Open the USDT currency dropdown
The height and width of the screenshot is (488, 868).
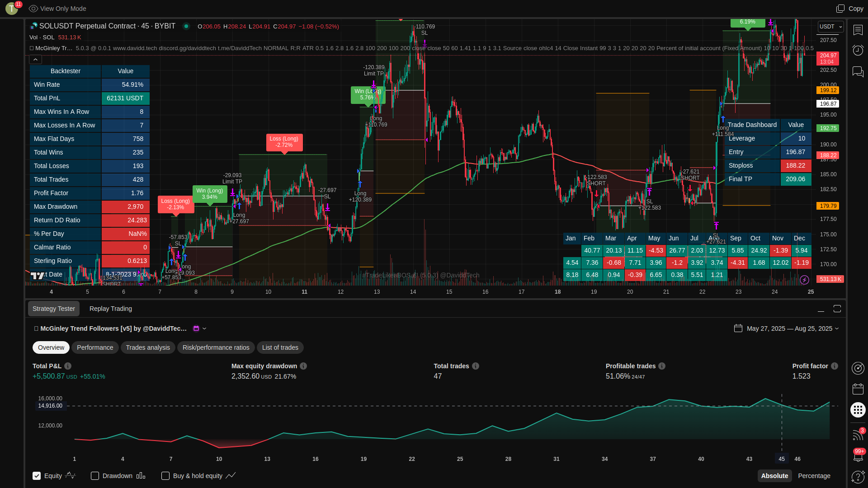[830, 27]
